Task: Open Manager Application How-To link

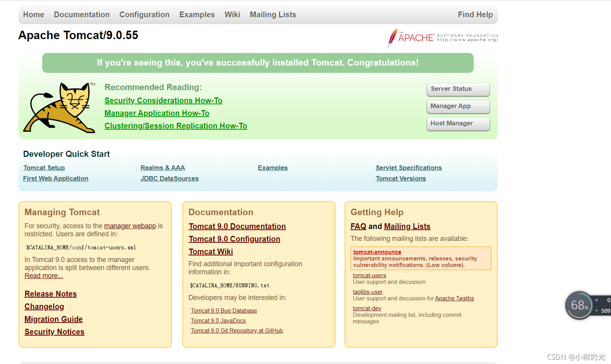Action: 157,113
